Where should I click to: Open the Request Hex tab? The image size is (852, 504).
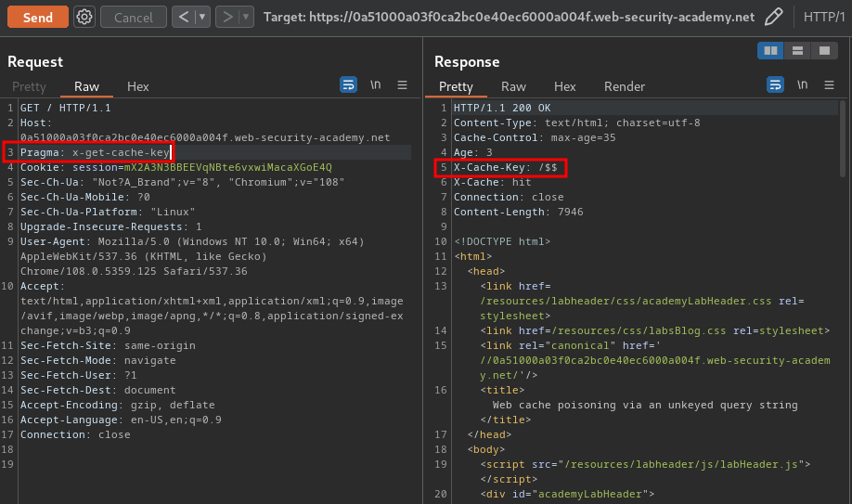[x=138, y=86]
